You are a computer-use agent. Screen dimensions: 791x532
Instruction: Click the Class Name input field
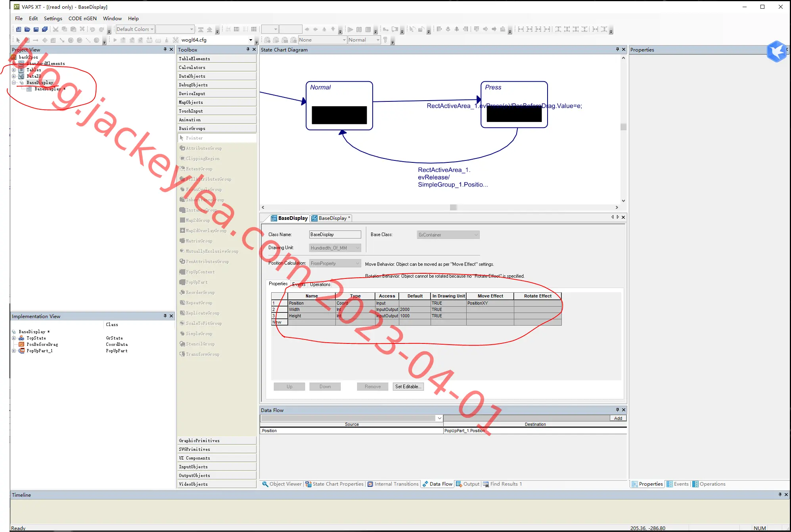[335, 235]
